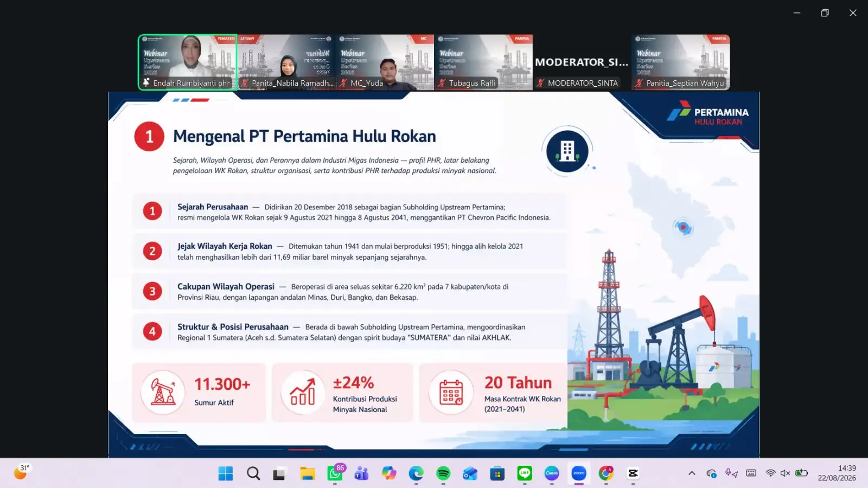Check battery status in the tray

801,473
